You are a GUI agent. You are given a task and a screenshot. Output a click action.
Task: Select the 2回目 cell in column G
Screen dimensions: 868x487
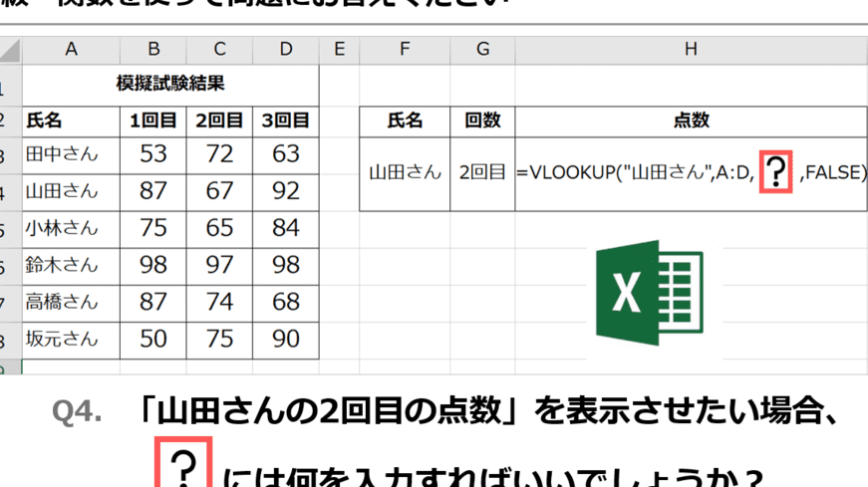point(482,173)
